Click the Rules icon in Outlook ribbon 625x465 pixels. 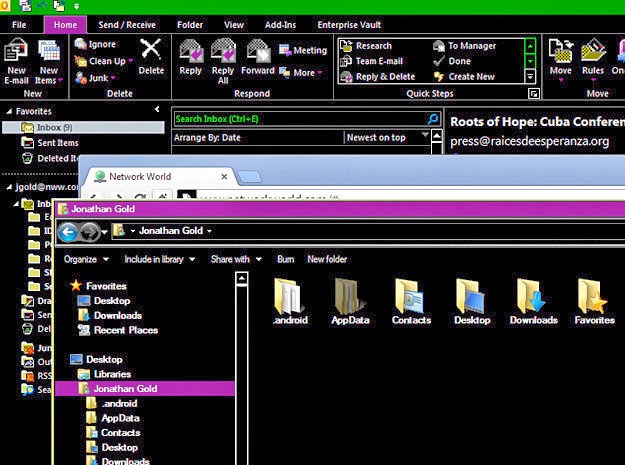593,50
